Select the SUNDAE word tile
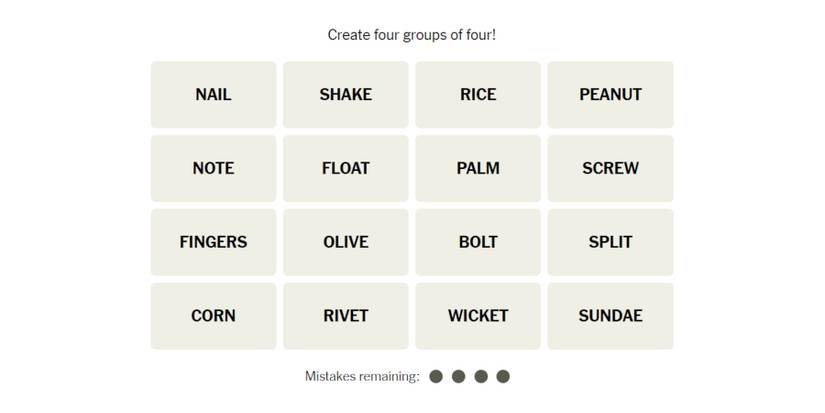825x413 pixels. pos(610,316)
